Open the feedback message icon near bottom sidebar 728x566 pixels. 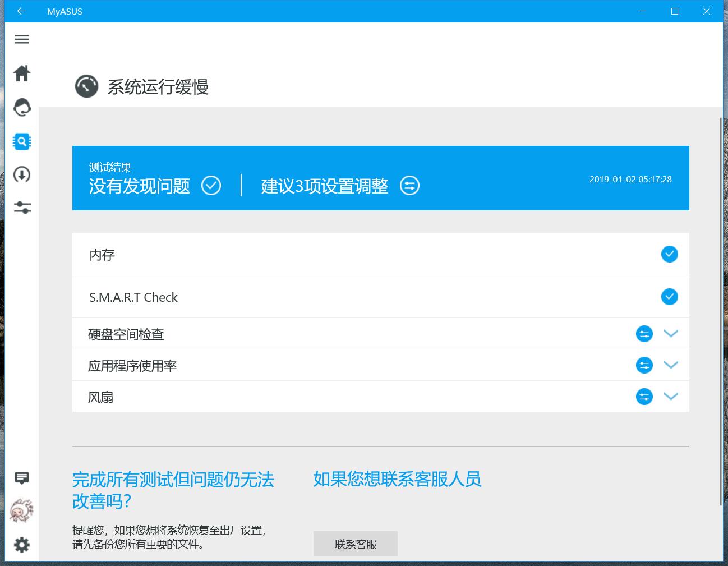point(21,477)
